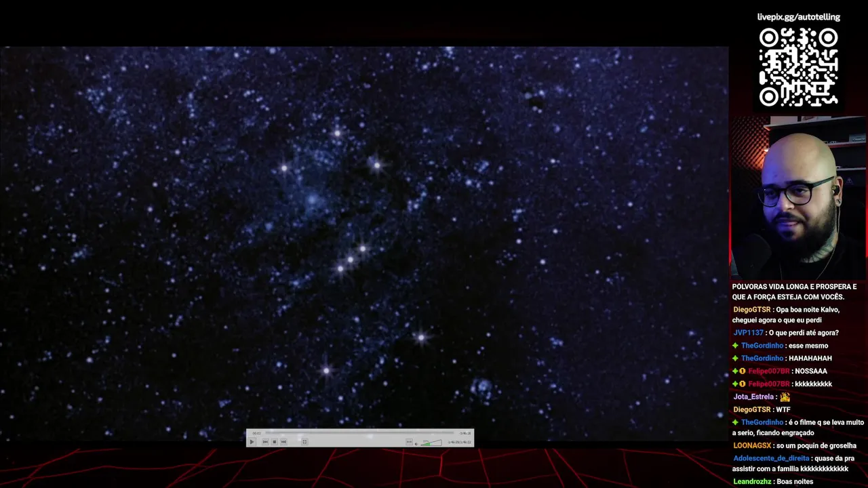Click the elapsed time label in the player
Image resolution: width=868 pixels, height=488 pixels.
pos(256,433)
